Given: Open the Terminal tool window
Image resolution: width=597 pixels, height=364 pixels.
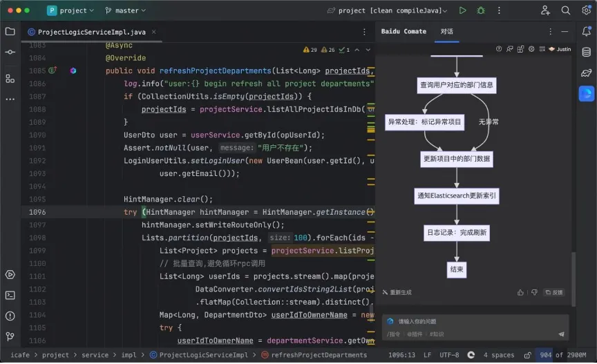Looking at the screenshot, I should 10,295.
